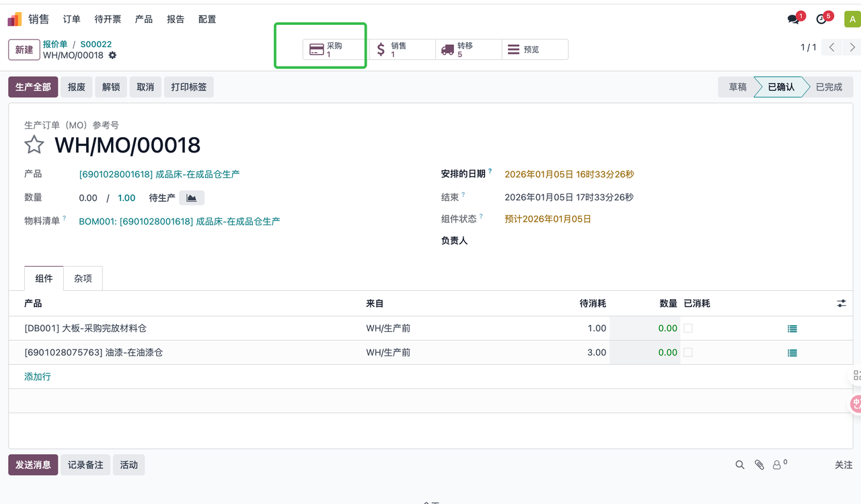The width and height of the screenshot is (861, 504).
Task: Open details list icon for 大板 row
Action: click(792, 329)
